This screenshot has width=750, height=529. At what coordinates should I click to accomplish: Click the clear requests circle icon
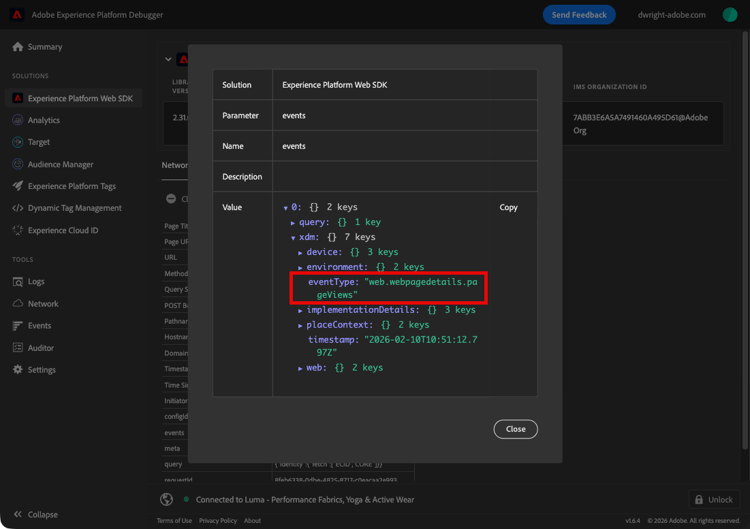click(x=171, y=198)
